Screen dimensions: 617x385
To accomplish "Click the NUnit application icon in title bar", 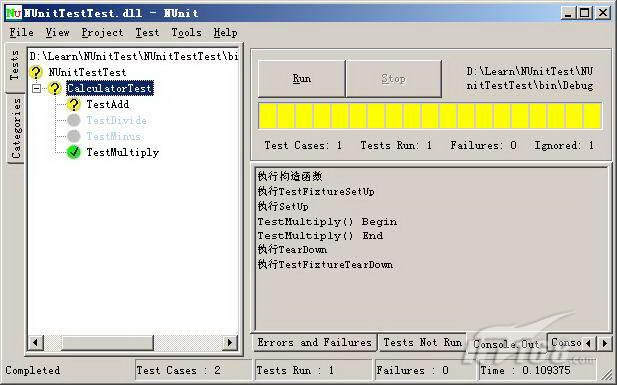I will click(x=14, y=13).
